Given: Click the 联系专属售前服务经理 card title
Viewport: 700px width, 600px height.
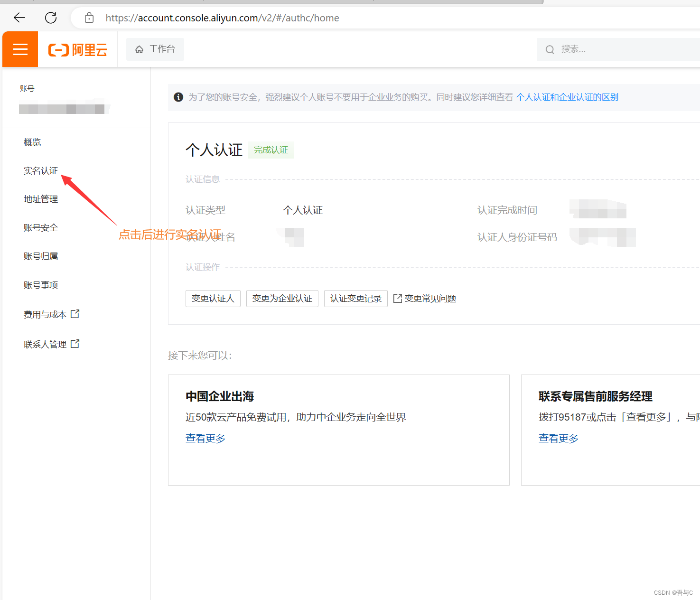Looking at the screenshot, I should 596,396.
